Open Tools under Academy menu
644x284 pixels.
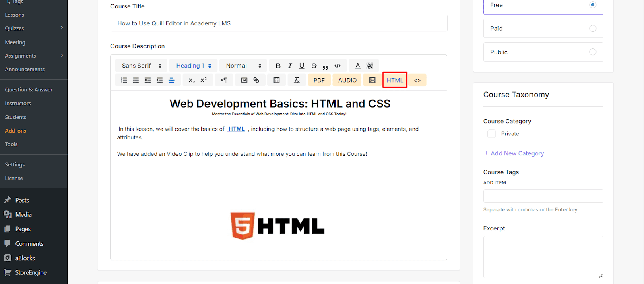(x=11, y=144)
